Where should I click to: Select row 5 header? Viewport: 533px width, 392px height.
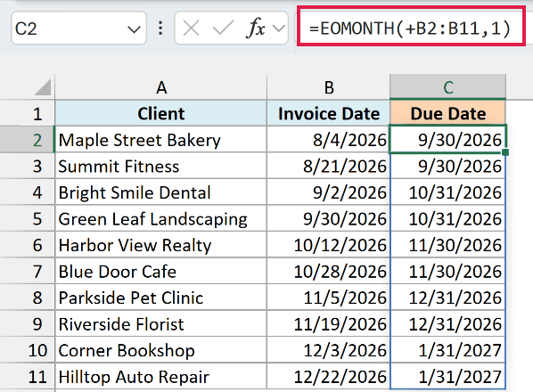coord(28,218)
